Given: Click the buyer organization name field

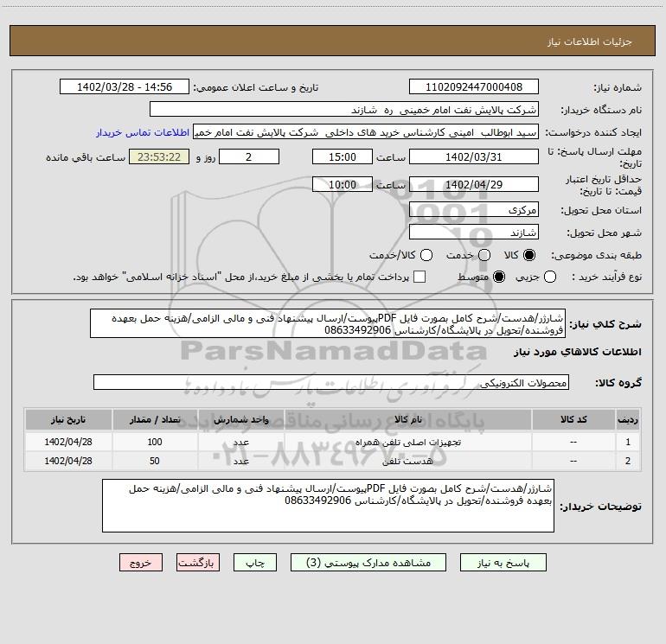Looking at the screenshot, I should pos(344,110).
